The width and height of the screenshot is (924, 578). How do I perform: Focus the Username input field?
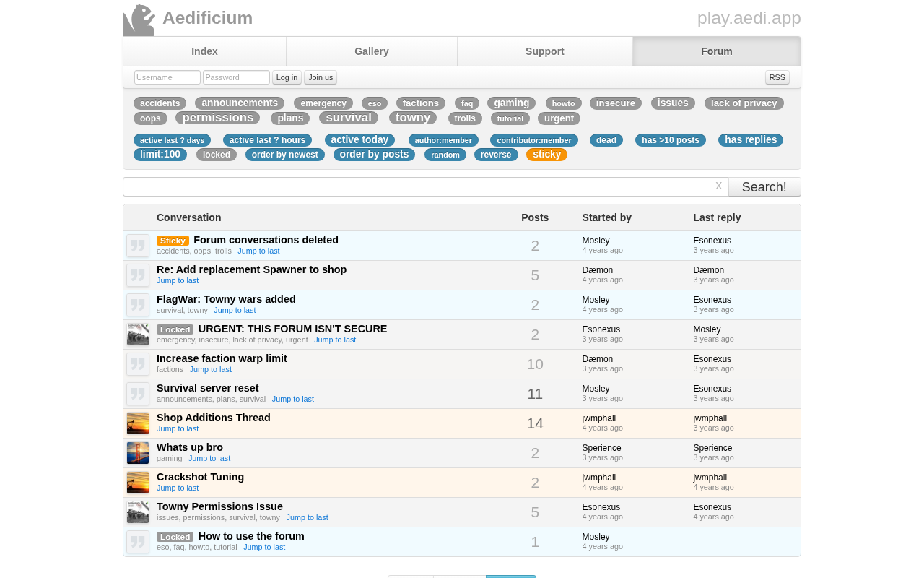[x=167, y=77]
